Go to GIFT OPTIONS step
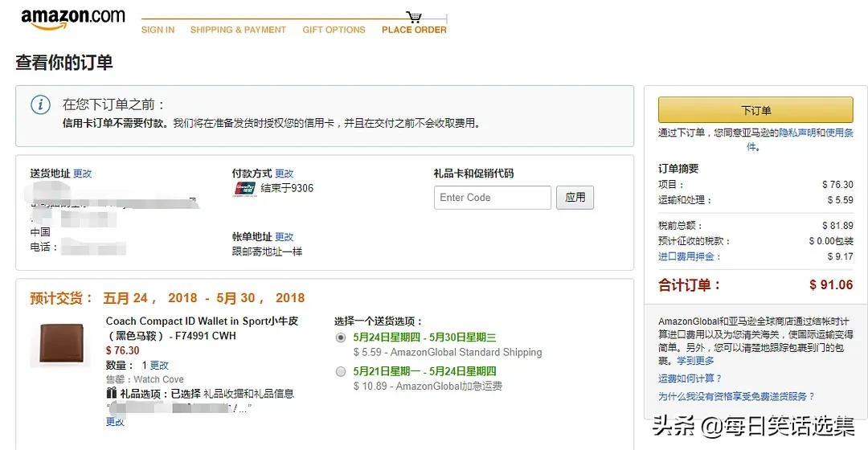 [x=334, y=30]
